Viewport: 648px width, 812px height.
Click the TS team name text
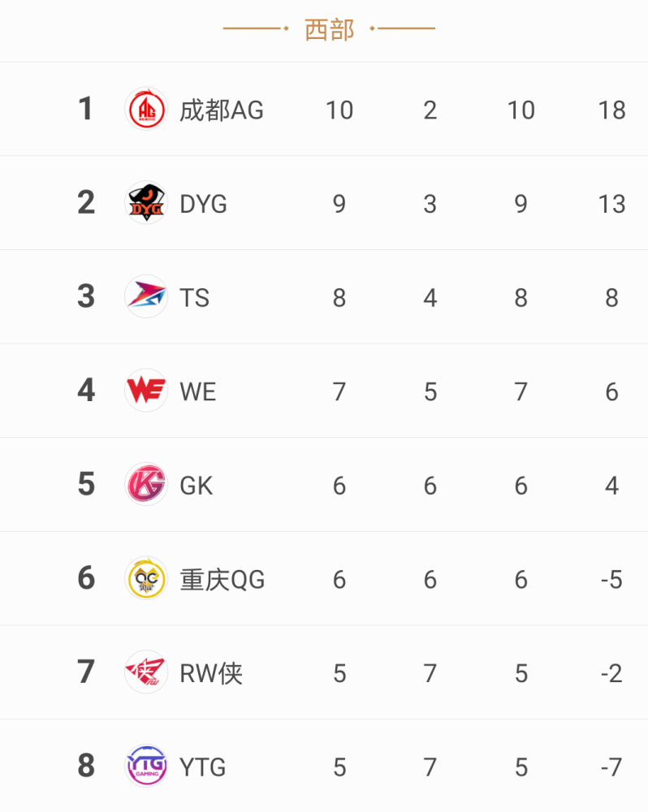(x=194, y=298)
